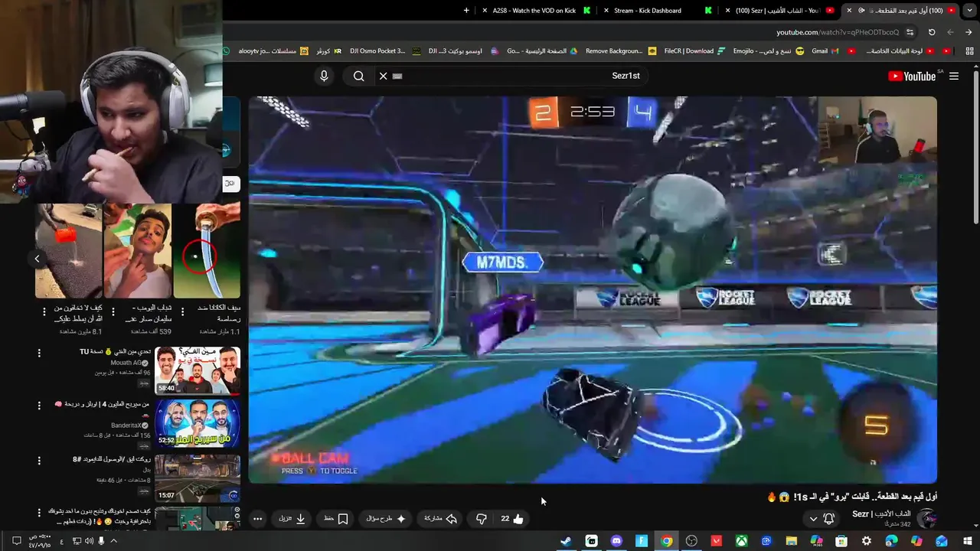Open the طرح سؤال Ask button
980x551 pixels.
386,519
